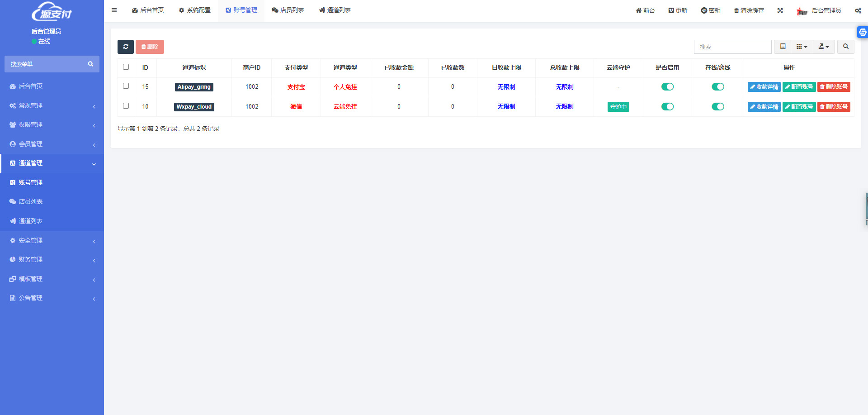Click the fullscreen expand icon
Viewport: 868px width, 415px height.
click(x=780, y=10)
